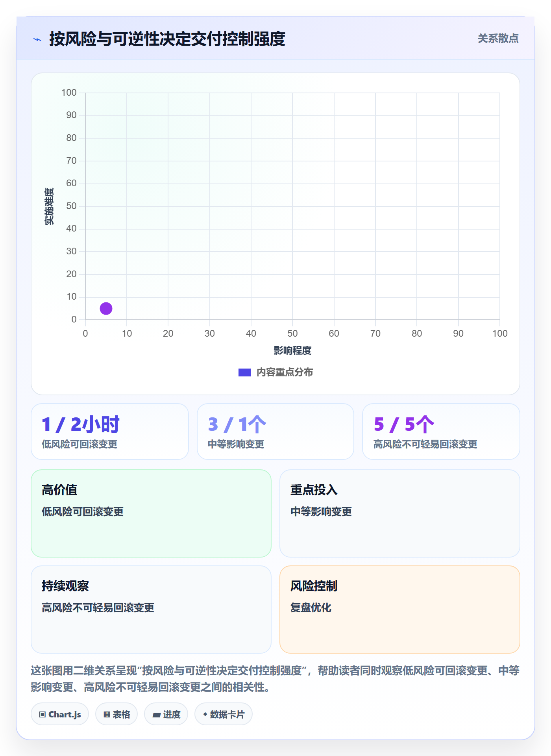The width and height of the screenshot is (551, 756).
Task: Click the 持续观察 quadrant heading
Action: click(65, 586)
